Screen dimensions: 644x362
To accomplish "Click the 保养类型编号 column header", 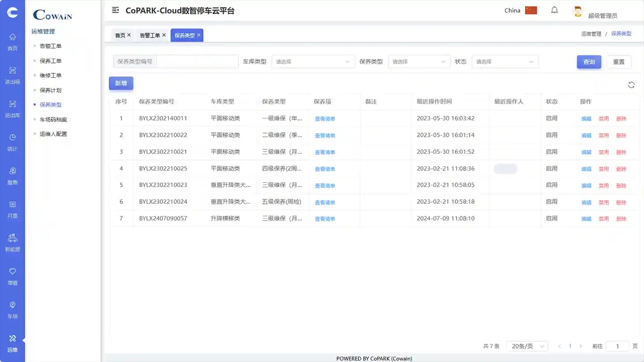I will (x=157, y=101).
